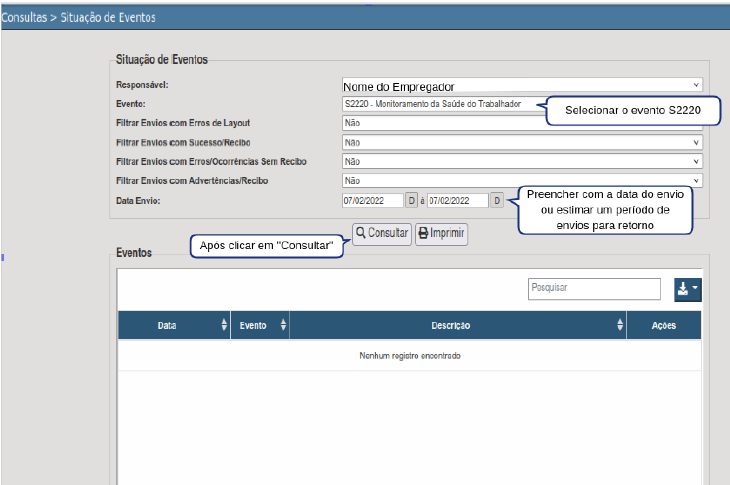The width and height of the screenshot is (730, 485).
Task: Click the Eventos section heading
Action: tap(134, 253)
